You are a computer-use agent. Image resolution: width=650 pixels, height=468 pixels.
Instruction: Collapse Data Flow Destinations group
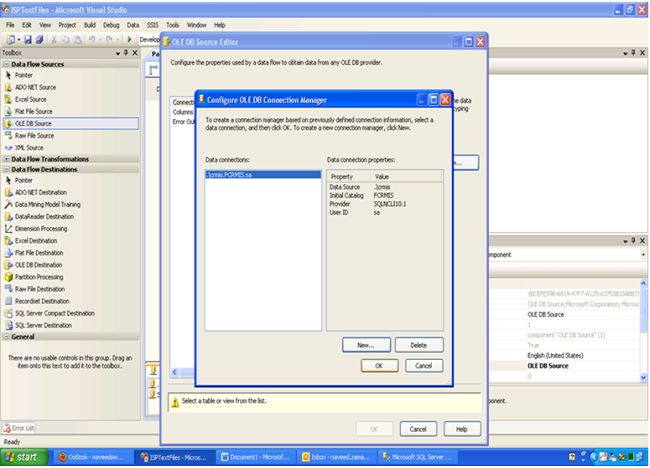[6, 169]
